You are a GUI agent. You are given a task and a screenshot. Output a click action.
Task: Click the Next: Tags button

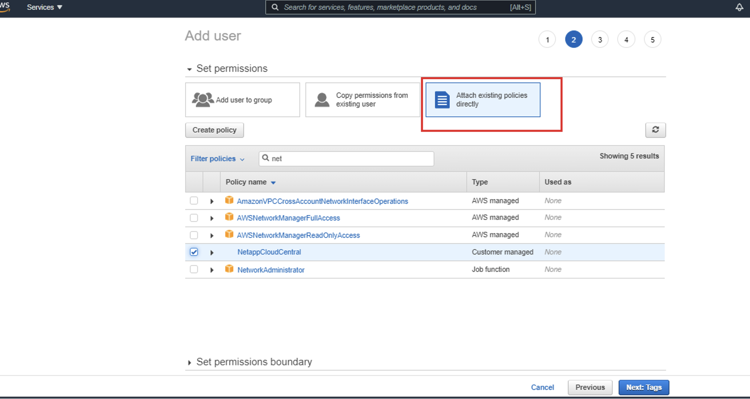[644, 387]
